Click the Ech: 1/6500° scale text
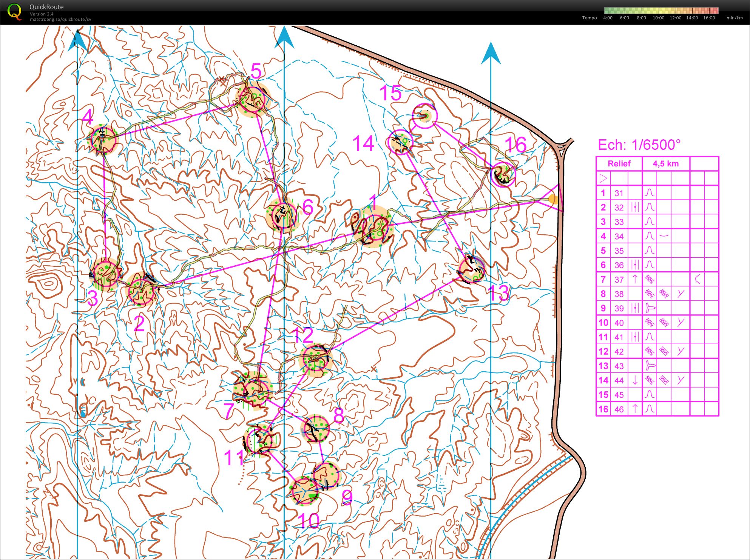This screenshot has width=750, height=560. [x=639, y=145]
